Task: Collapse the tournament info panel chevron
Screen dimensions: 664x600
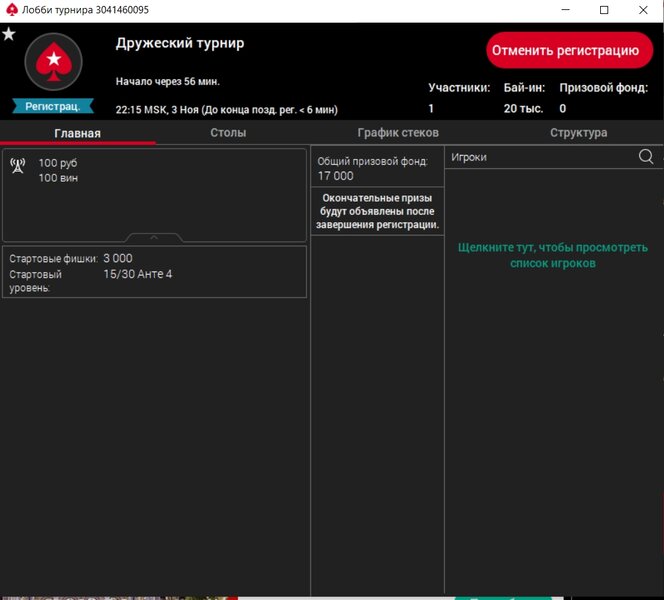Action: click(x=154, y=238)
